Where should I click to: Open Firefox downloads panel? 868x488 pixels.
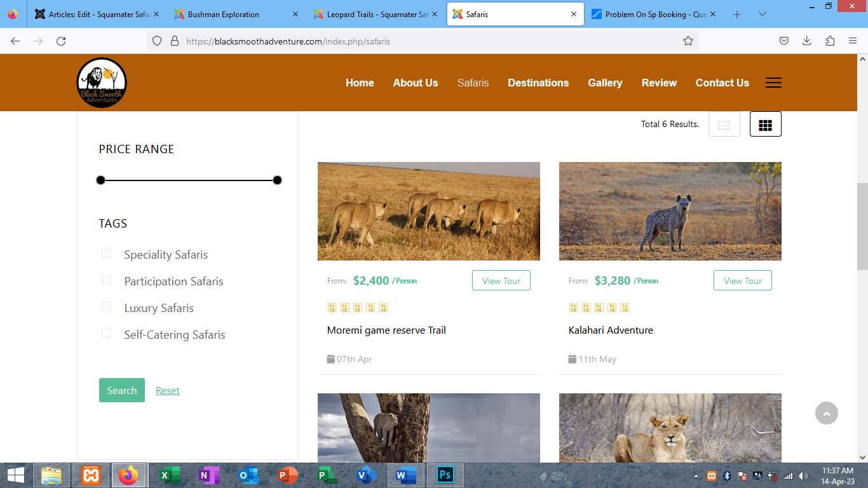(806, 41)
